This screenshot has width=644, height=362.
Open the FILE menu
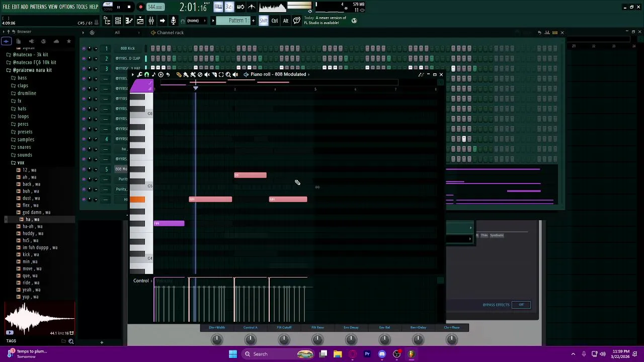click(x=6, y=7)
